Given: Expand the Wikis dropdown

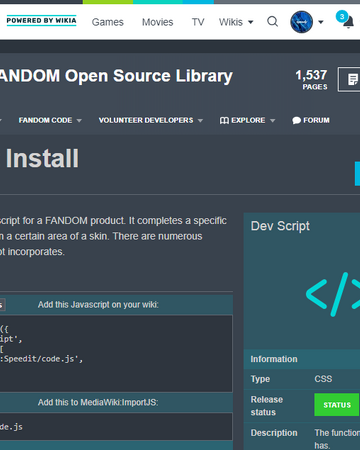Looking at the screenshot, I should pyautogui.click(x=236, y=22).
